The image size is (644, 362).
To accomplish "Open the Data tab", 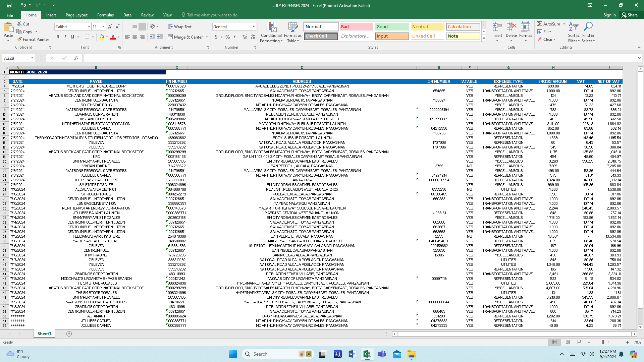I will tap(127, 15).
